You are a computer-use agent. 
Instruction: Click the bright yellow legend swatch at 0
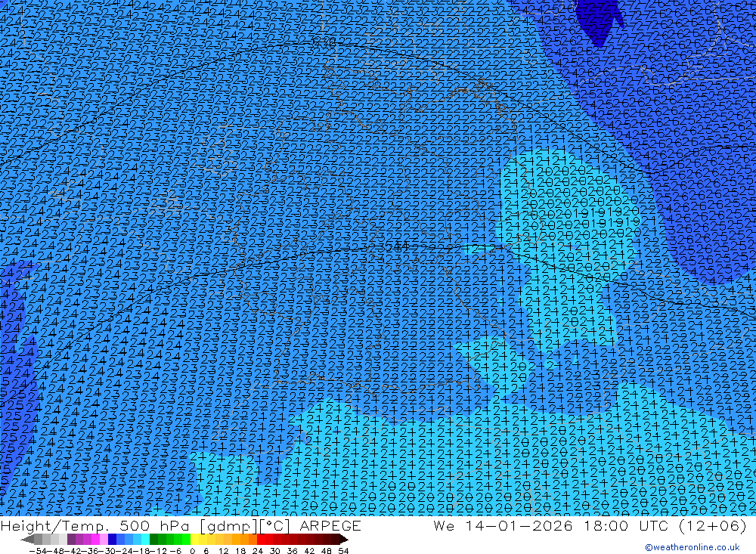coord(195,539)
